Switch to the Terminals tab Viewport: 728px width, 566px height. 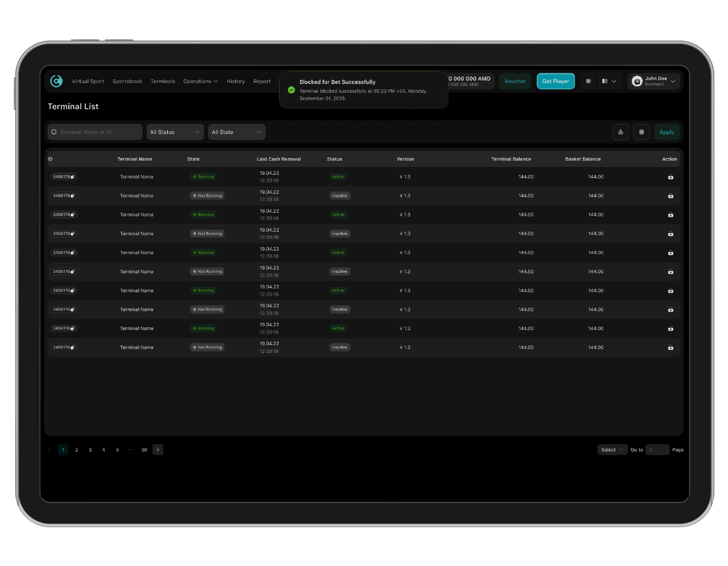coord(163,81)
